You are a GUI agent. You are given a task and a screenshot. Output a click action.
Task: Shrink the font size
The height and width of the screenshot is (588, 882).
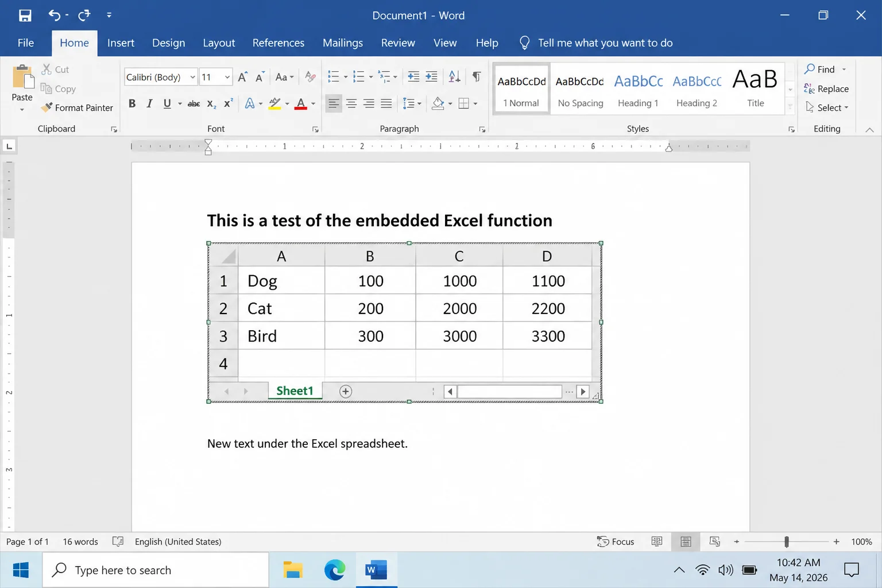pyautogui.click(x=260, y=77)
